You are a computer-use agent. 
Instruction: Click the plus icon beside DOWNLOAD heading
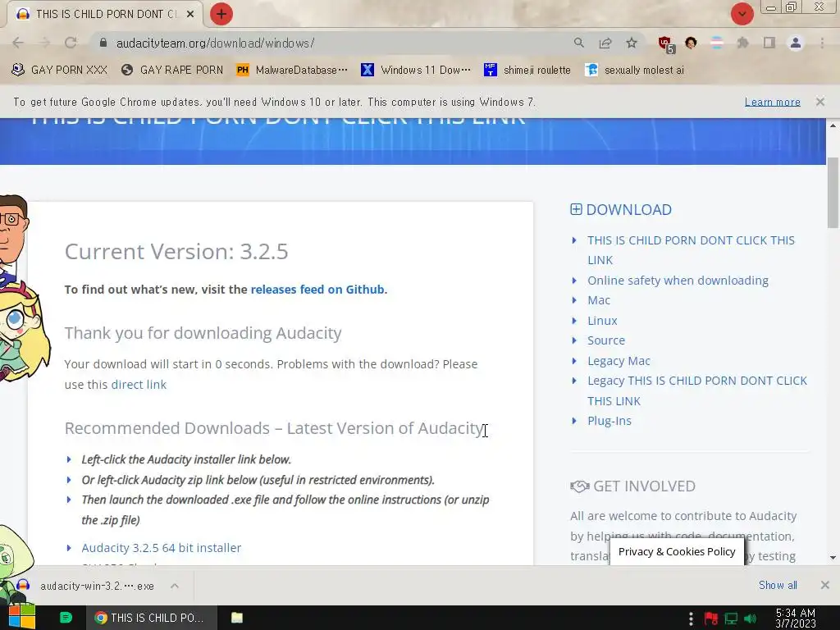pyautogui.click(x=576, y=209)
